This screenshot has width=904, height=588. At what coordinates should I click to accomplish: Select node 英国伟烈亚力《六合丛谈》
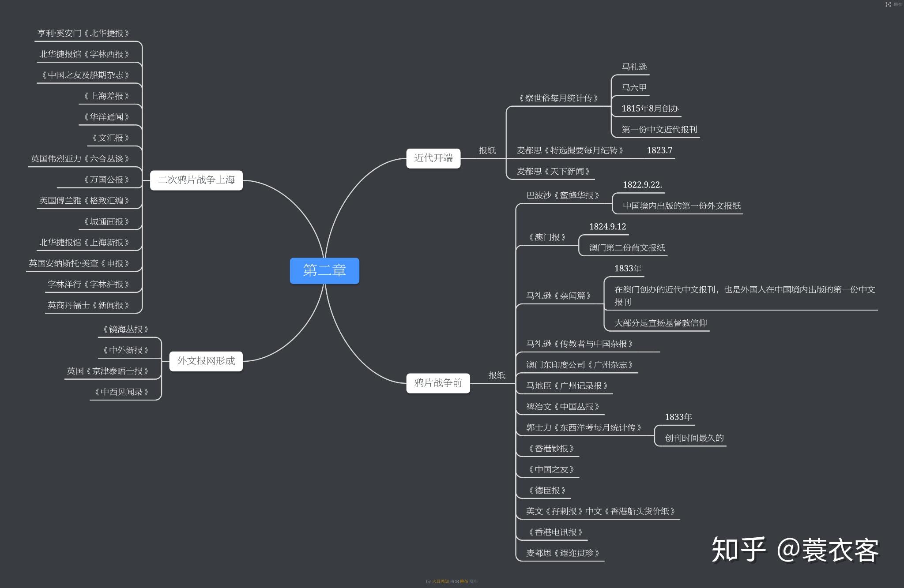point(81,159)
